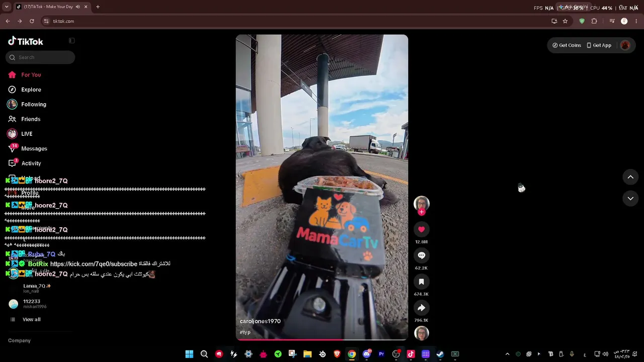644x362 pixels.
Task: Open a new browser tab
Action: click(98, 7)
